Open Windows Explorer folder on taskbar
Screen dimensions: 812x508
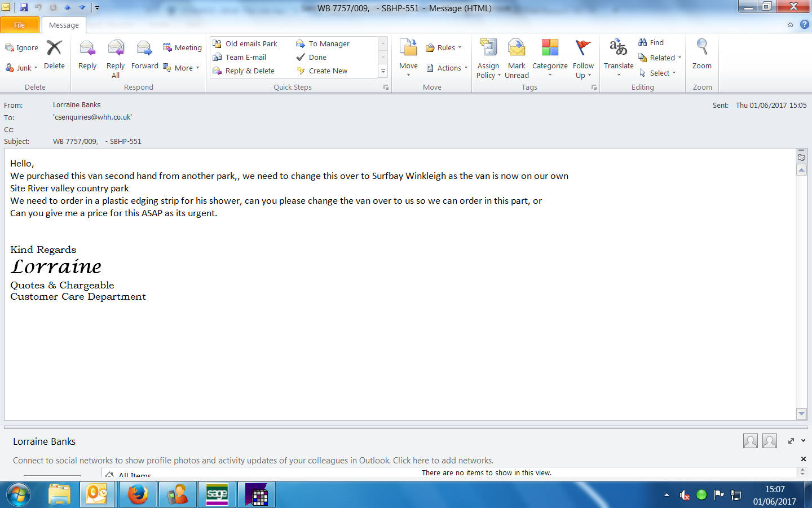[x=59, y=495]
